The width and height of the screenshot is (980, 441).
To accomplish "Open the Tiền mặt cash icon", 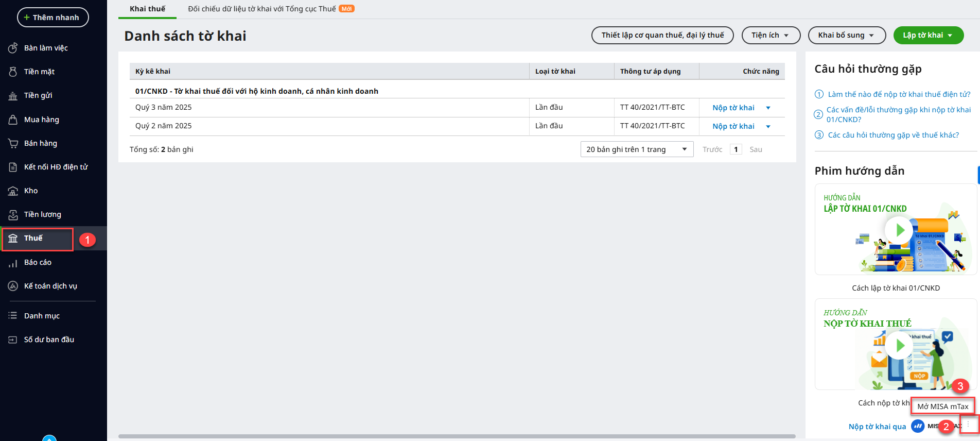I will coord(13,72).
